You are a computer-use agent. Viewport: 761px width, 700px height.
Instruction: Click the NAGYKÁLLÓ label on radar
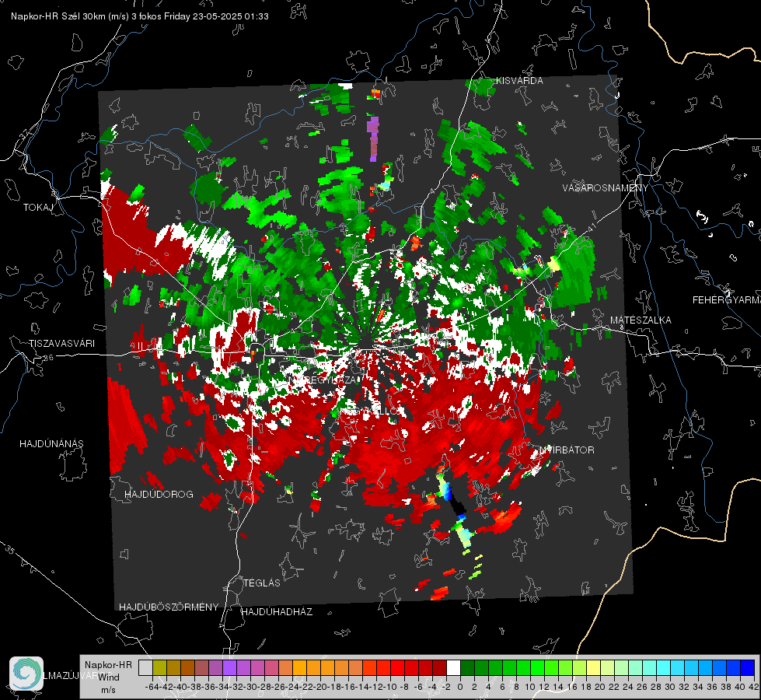(x=370, y=411)
